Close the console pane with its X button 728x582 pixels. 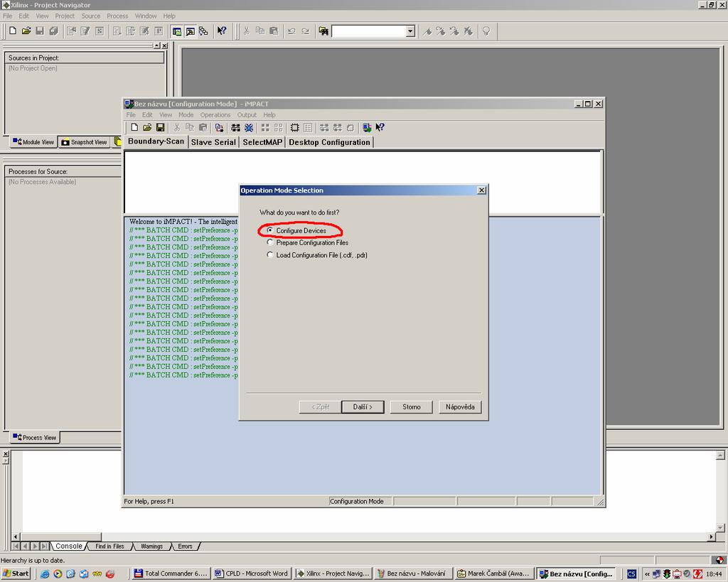pos(6,454)
